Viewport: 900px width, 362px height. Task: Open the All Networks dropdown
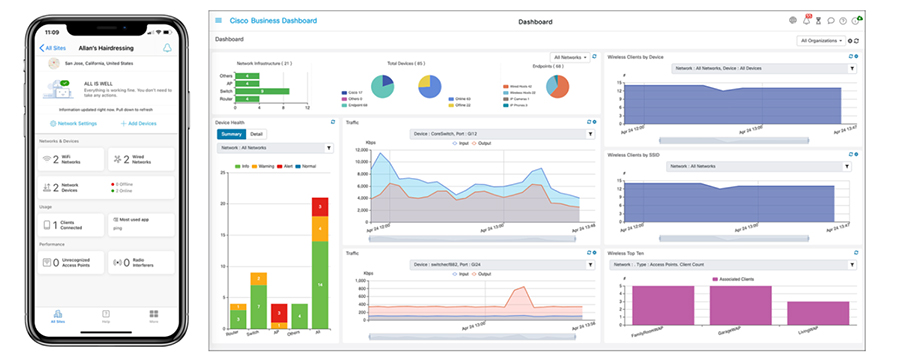point(569,57)
